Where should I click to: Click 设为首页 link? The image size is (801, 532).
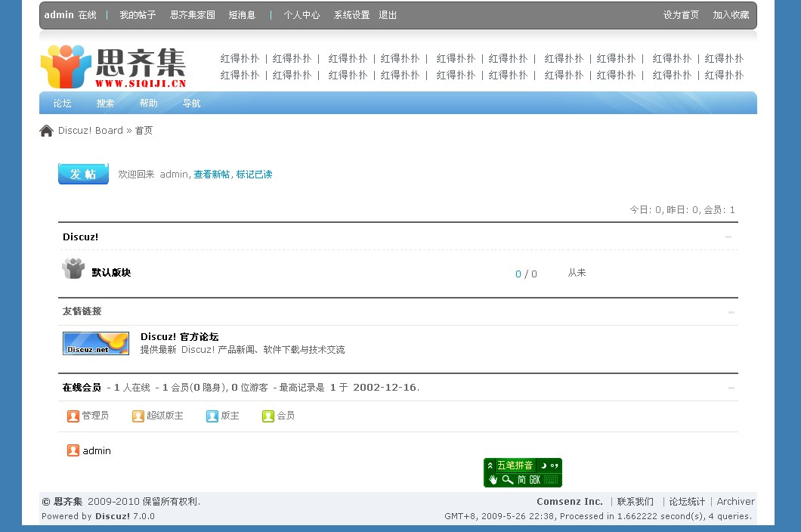[x=681, y=15]
